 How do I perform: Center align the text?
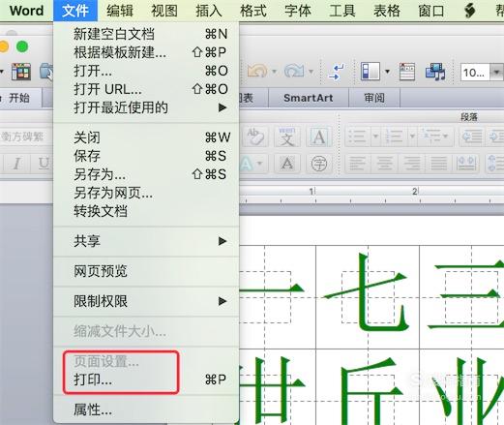tap(385, 164)
